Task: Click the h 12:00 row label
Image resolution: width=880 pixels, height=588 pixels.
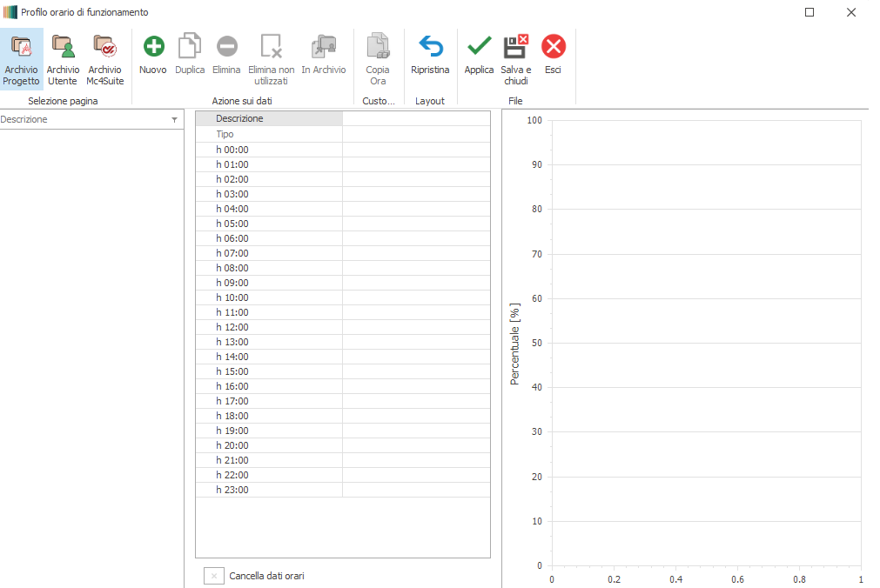Action: 232,327
